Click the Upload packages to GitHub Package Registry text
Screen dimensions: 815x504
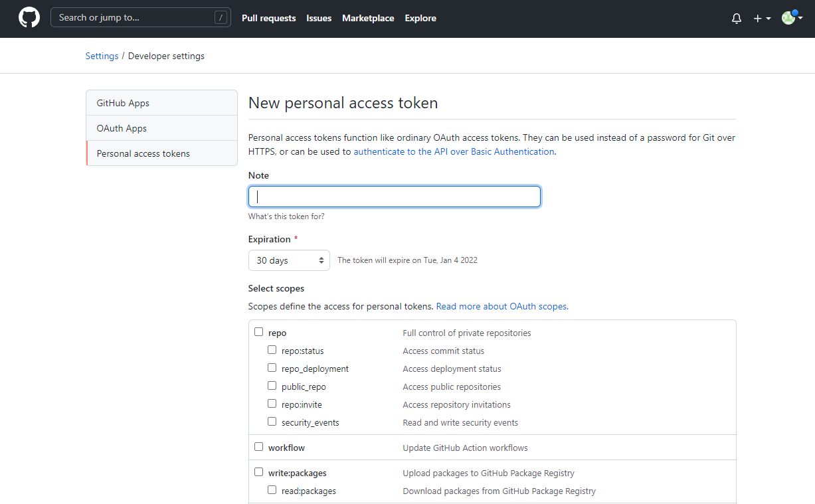pos(489,473)
